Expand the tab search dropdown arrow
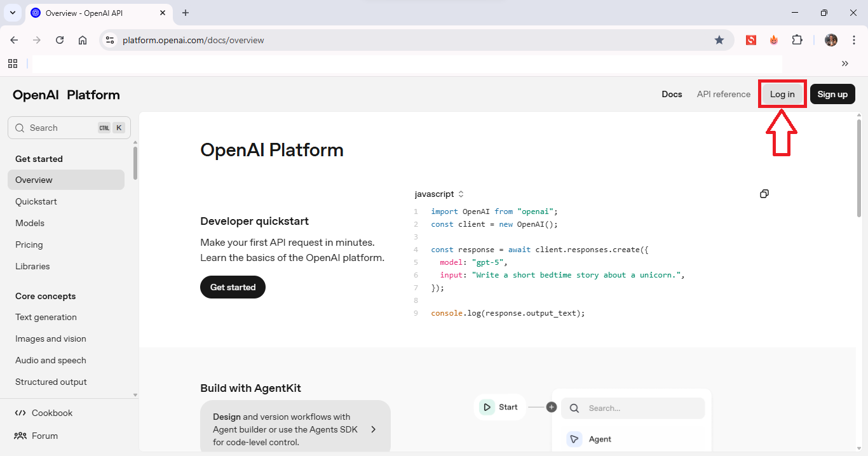Screen dimensions: 868x456 pyautogui.click(x=12, y=13)
